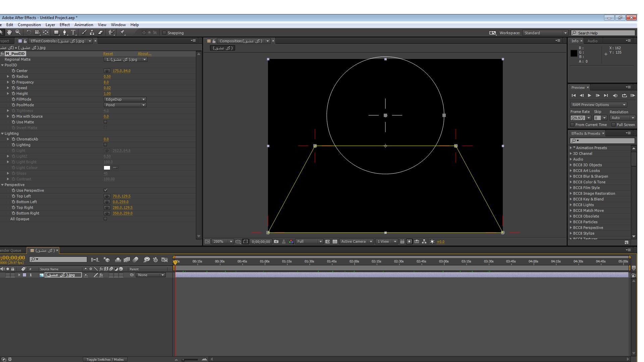
Task: Show channel and color management settings
Action: pyautogui.click(x=291, y=241)
